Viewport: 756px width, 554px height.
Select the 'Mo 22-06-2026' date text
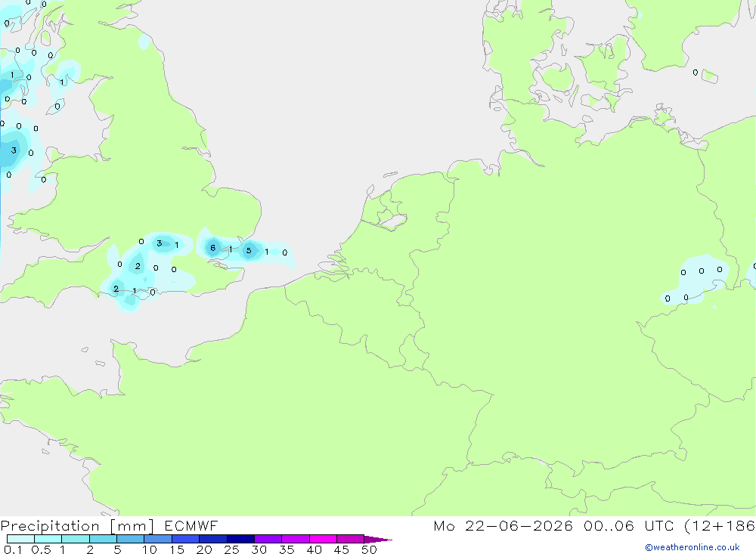(503, 525)
